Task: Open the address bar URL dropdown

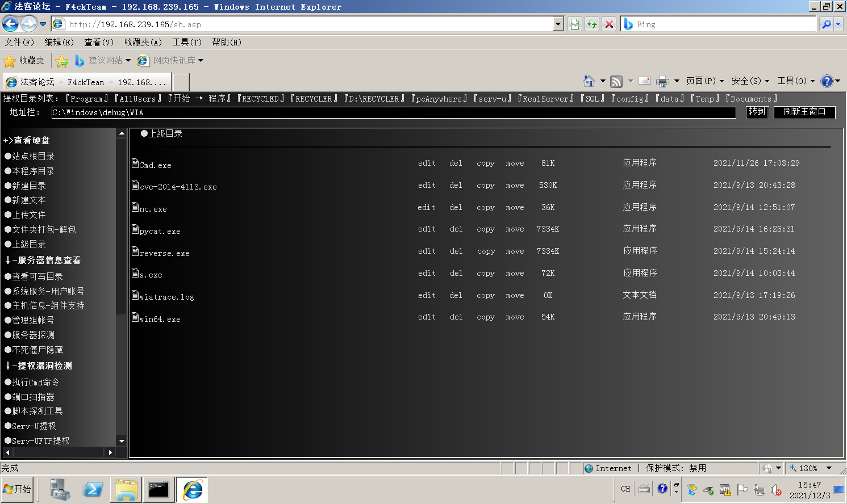Action: [x=558, y=24]
